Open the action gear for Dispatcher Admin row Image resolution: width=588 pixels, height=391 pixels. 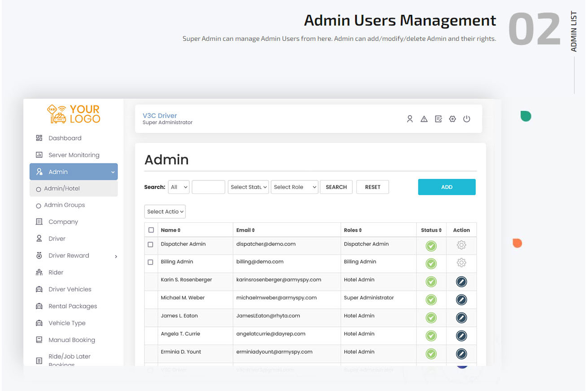[461, 246]
